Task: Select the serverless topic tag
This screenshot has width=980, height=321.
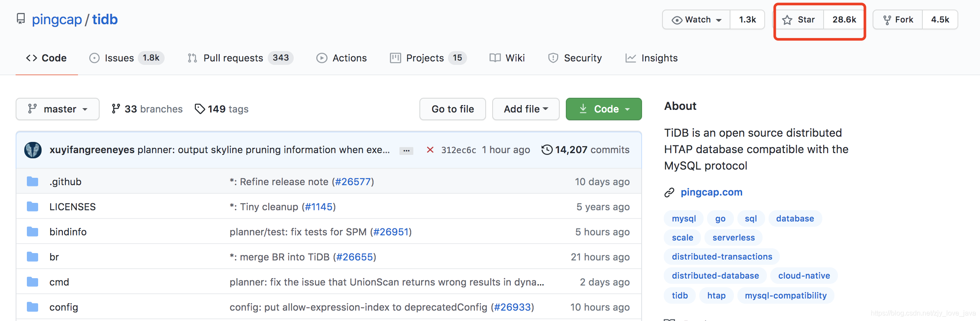Action: tap(733, 238)
